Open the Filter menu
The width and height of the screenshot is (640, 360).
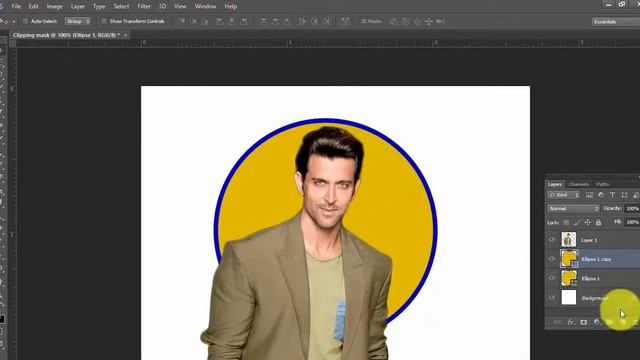click(x=144, y=7)
